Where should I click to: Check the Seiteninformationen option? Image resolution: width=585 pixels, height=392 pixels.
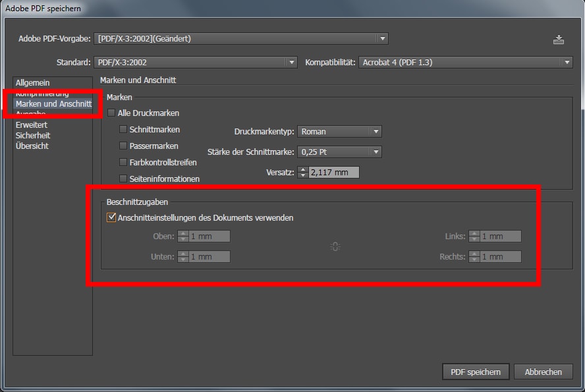[x=123, y=179]
